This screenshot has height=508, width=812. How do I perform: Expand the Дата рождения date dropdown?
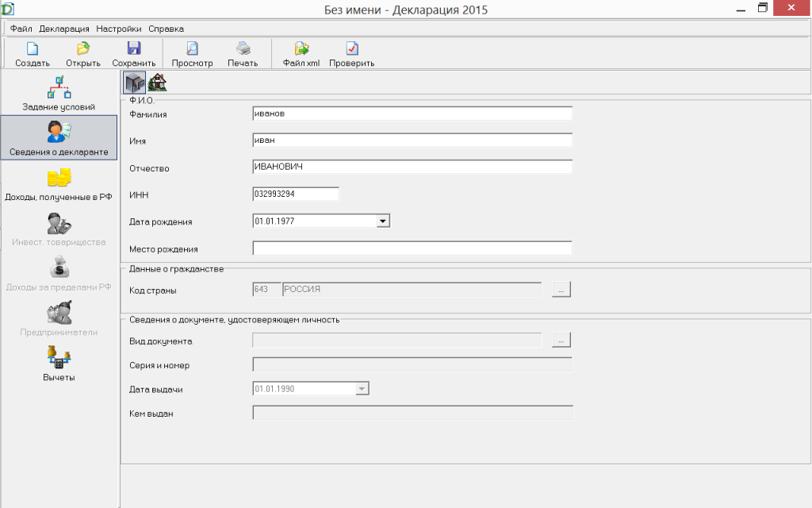click(x=383, y=221)
